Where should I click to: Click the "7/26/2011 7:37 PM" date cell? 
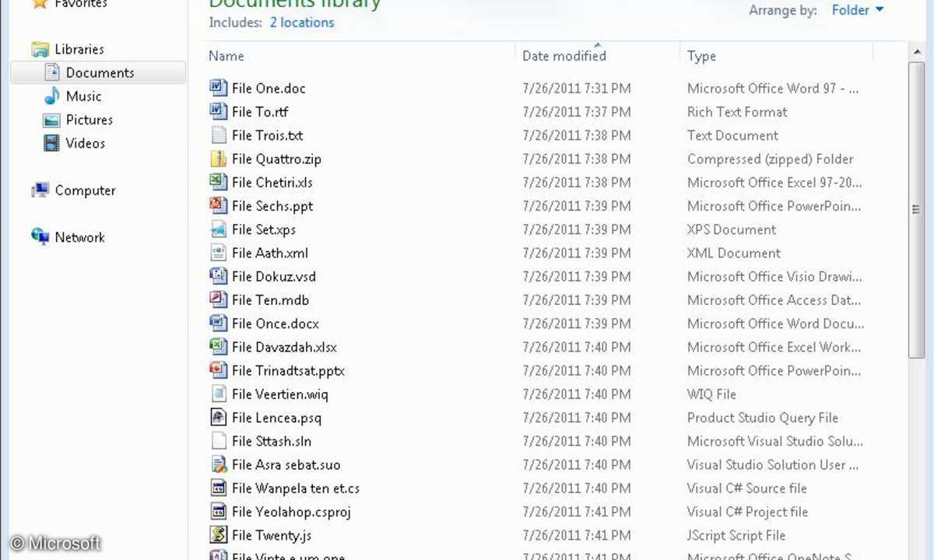[577, 112]
